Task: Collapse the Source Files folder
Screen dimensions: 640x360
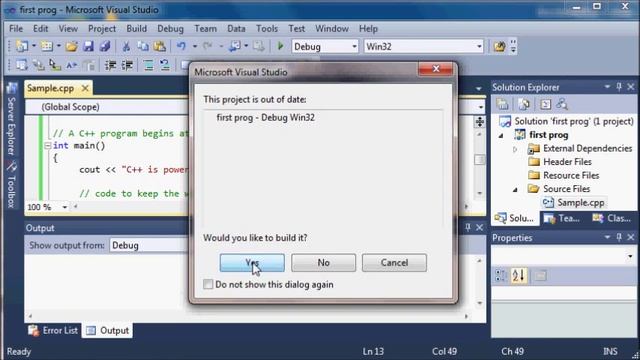Action: (515, 189)
